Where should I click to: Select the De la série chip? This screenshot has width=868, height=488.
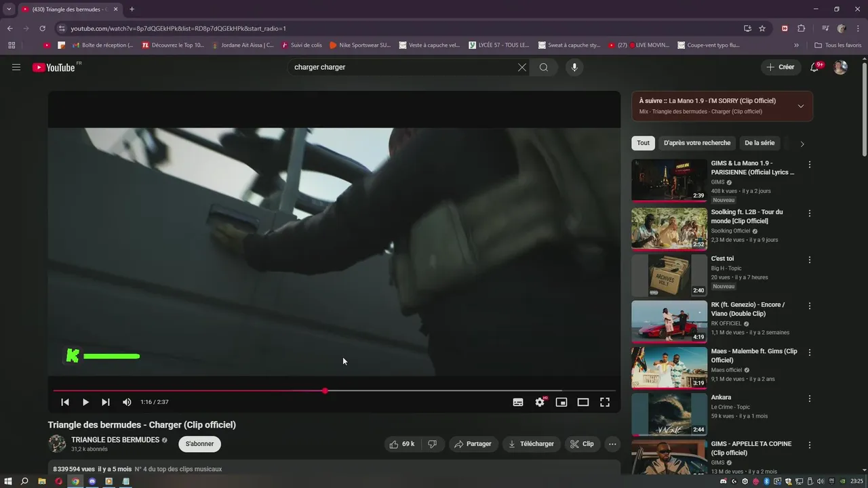coord(759,143)
